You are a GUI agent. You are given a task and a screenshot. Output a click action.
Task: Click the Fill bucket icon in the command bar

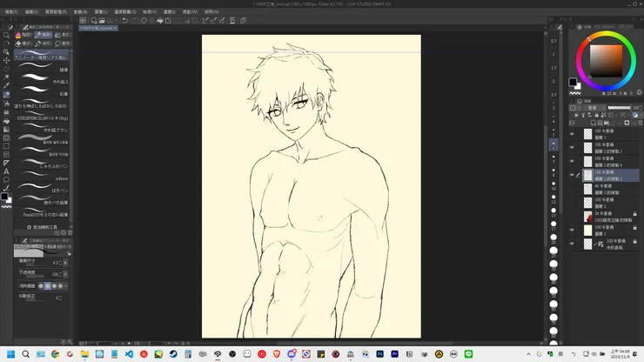(160, 20)
